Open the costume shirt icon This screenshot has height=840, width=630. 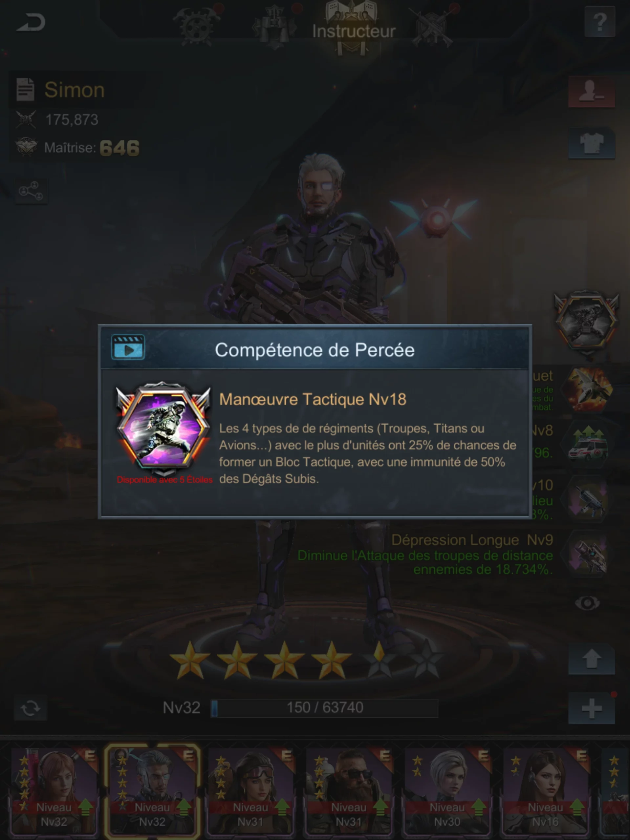591,142
